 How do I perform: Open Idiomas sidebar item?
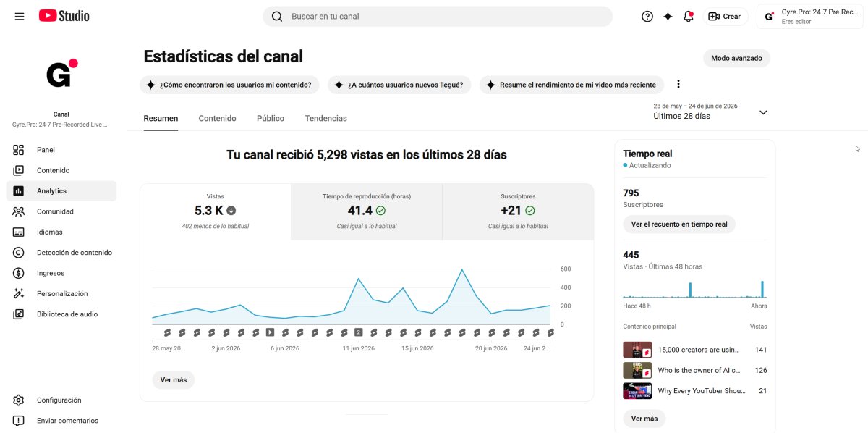point(61,232)
